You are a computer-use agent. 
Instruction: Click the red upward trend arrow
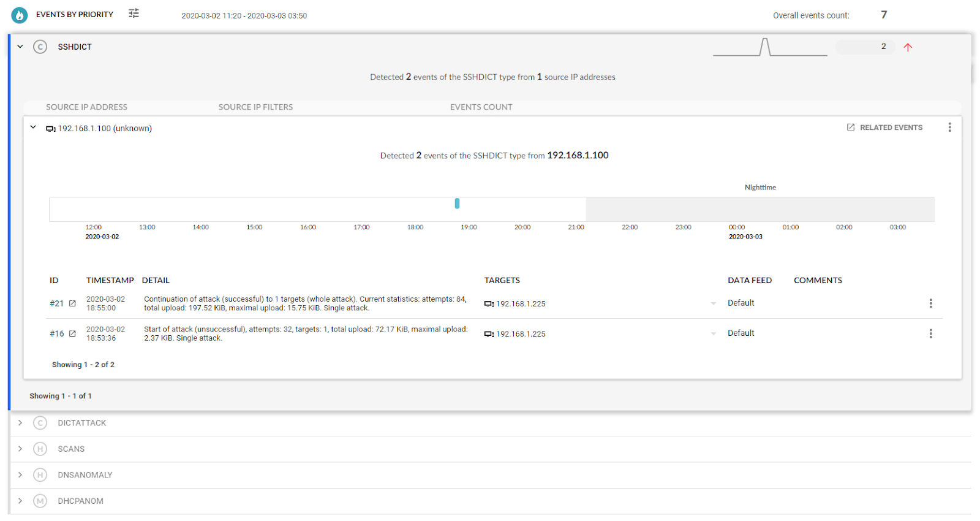pos(908,47)
